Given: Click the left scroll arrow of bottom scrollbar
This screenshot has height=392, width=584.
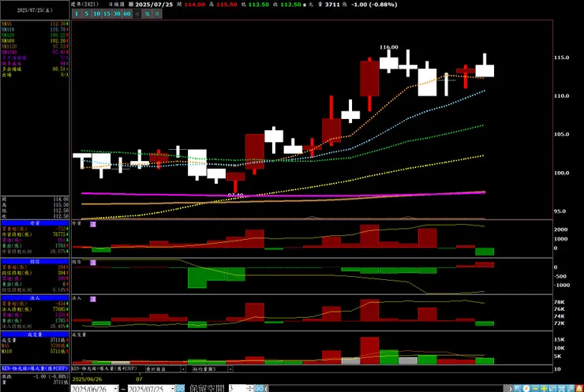Looking at the screenshot, I should point(266,388).
